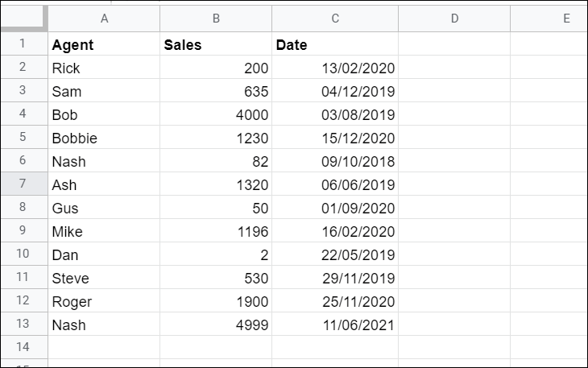Click the cell containing Bobbie
This screenshot has width=588, height=368.
click(x=104, y=138)
